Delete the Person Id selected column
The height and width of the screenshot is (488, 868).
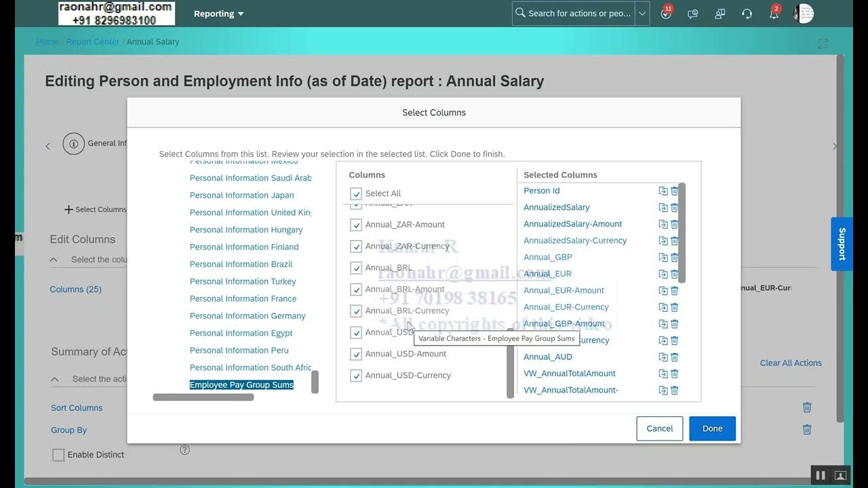coord(675,191)
